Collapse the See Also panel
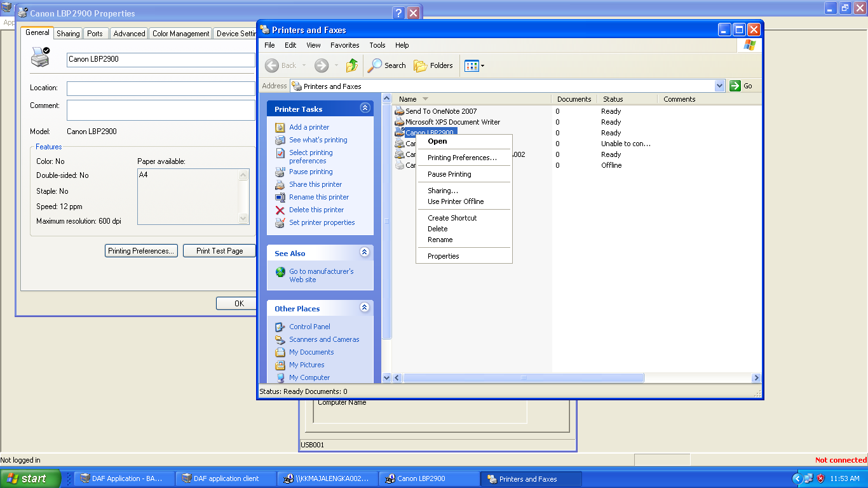The height and width of the screenshot is (488, 868). pyautogui.click(x=365, y=252)
